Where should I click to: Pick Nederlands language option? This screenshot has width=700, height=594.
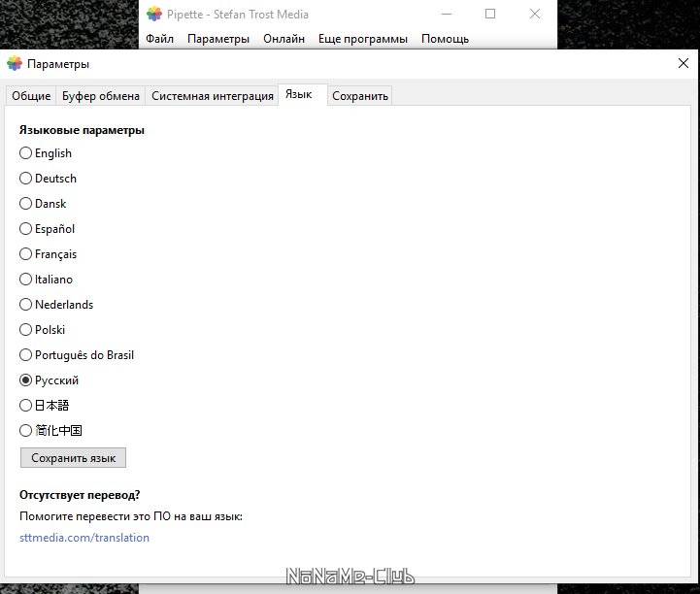pos(56,305)
